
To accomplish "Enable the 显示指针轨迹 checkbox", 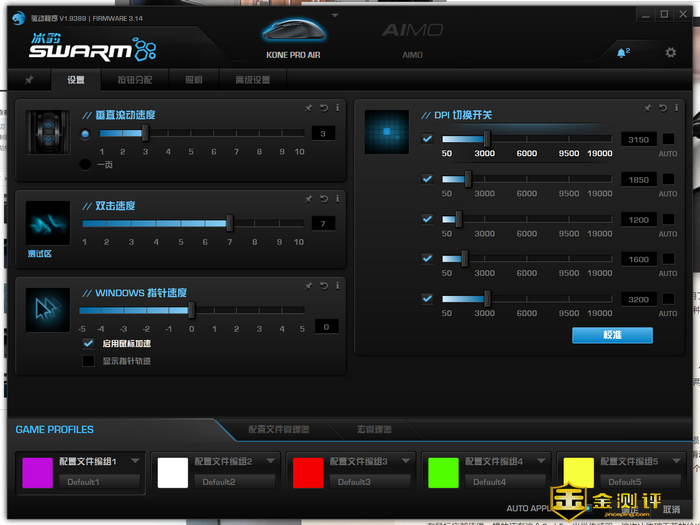I will (88, 361).
